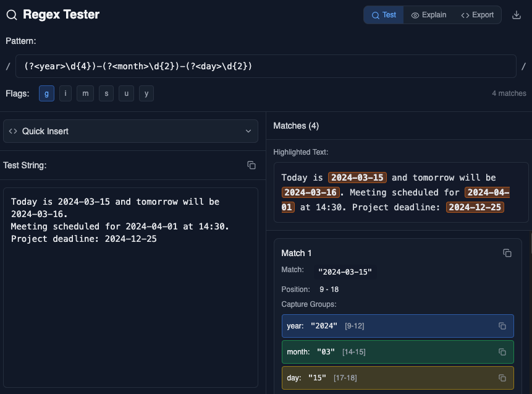Click the regex pattern input field
Image resolution: width=532 pixels, height=394 pixels.
266,66
